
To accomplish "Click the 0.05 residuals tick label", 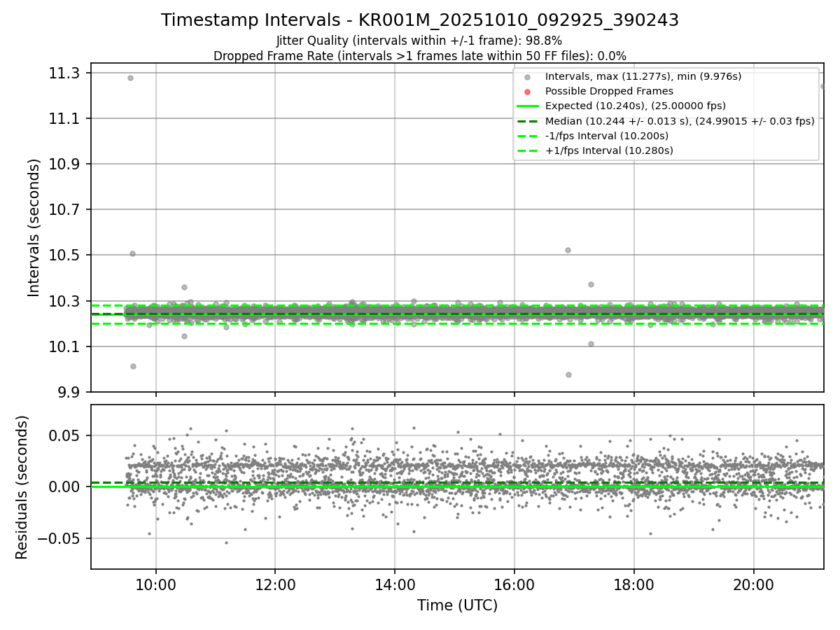I will [x=66, y=435].
